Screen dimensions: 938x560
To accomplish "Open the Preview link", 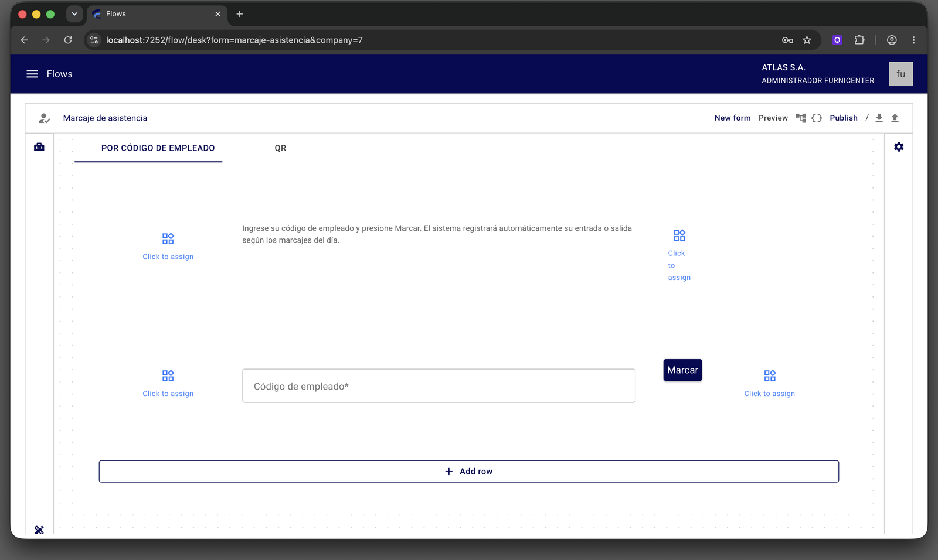I will [773, 118].
